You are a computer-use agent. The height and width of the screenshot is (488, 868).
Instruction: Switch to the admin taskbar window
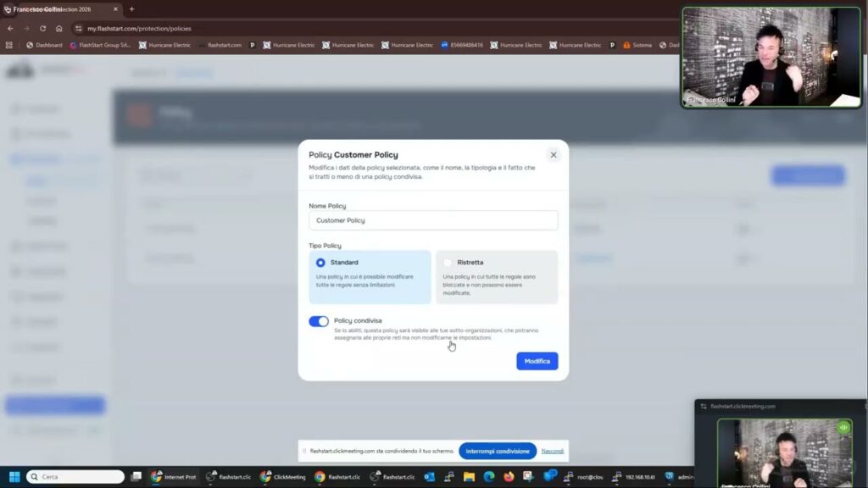click(x=679, y=476)
